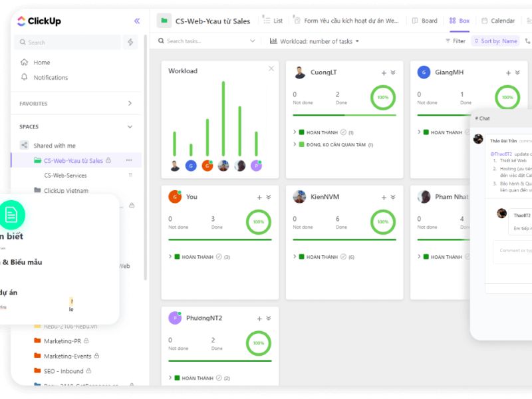Open the Home page
The image size is (532, 399).
pos(41,63)
